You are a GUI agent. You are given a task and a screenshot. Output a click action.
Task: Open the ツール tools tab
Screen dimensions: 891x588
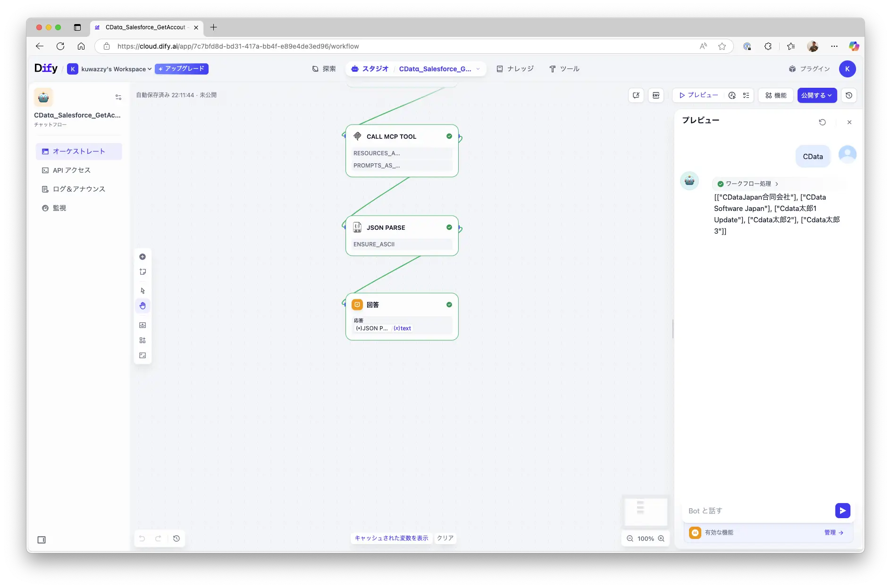tap(564, 69)
